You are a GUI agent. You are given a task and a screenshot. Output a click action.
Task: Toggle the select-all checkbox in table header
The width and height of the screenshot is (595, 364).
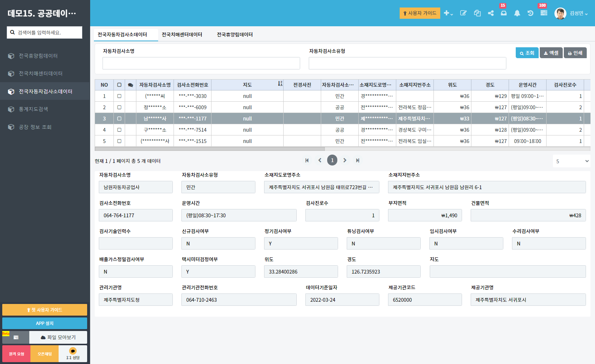click(119, 85)
